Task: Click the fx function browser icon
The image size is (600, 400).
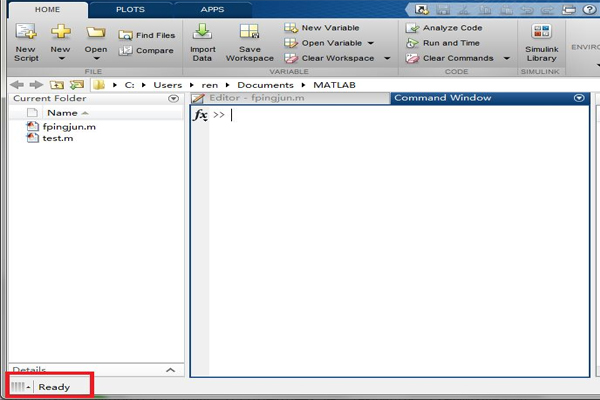Action: click(200, 115)
